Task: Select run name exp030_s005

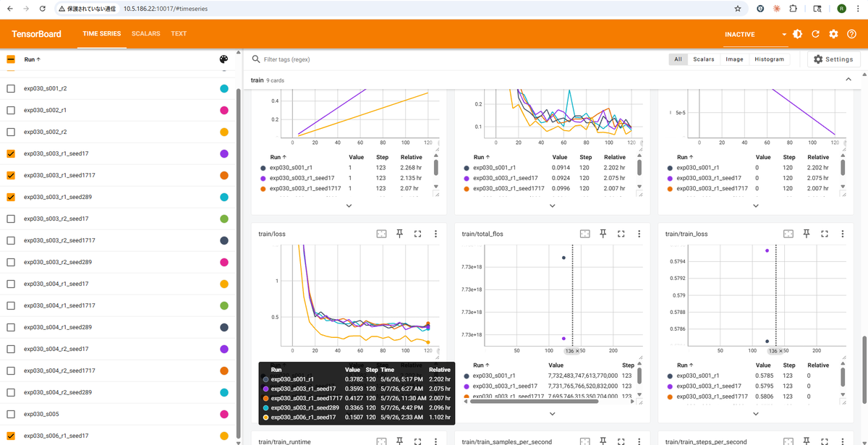Action: coord(41,414)
